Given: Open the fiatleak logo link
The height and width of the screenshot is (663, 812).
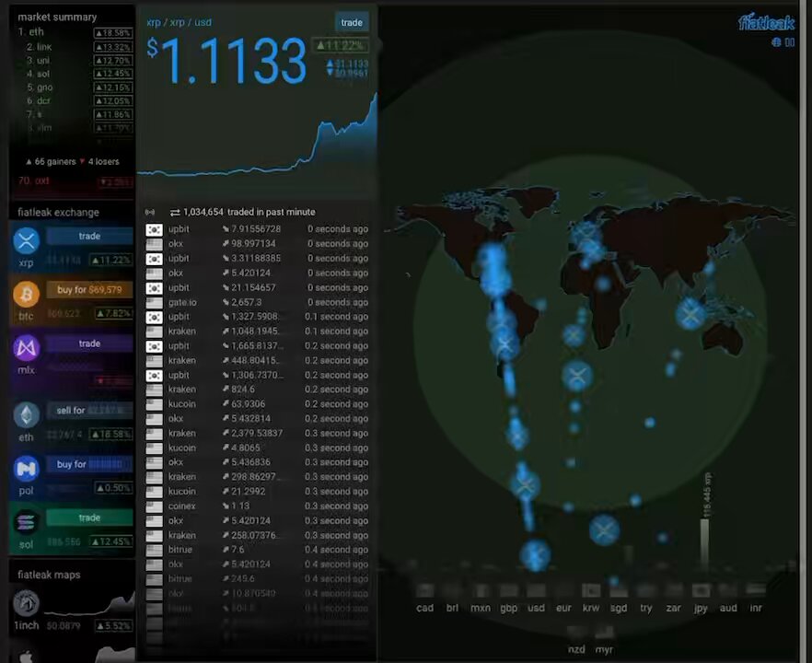Looking at the screenshot, I should pos(766,23).
